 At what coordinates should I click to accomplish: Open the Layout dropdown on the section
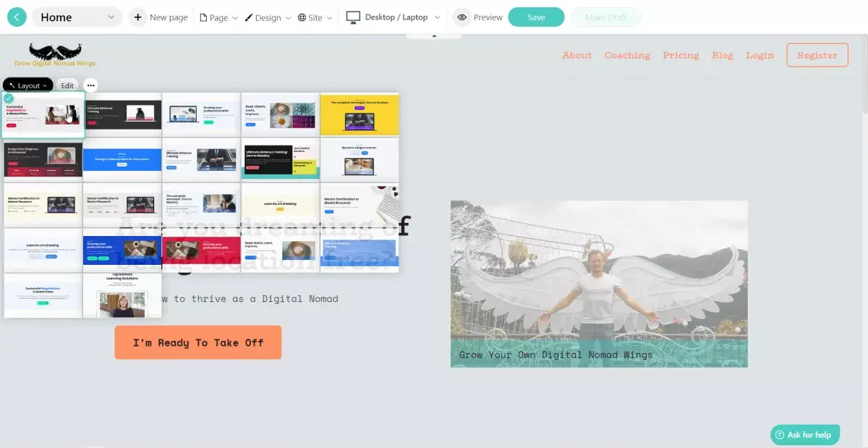pos(28,85)
